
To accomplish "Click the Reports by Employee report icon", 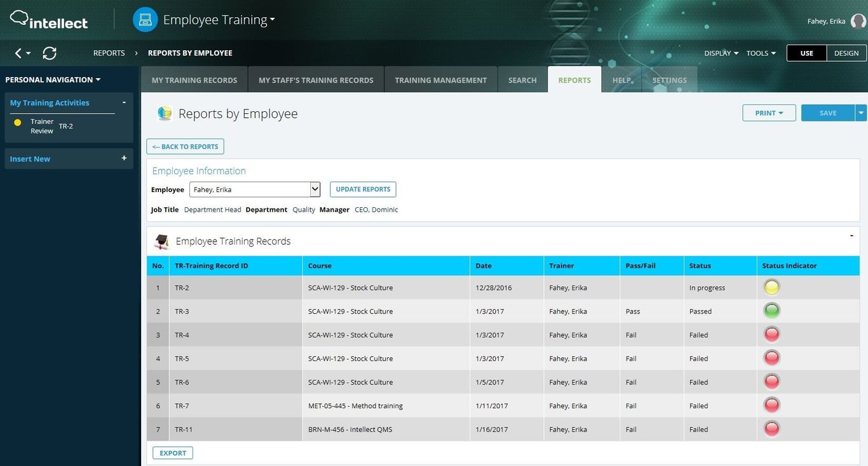I will click(165, 113).
